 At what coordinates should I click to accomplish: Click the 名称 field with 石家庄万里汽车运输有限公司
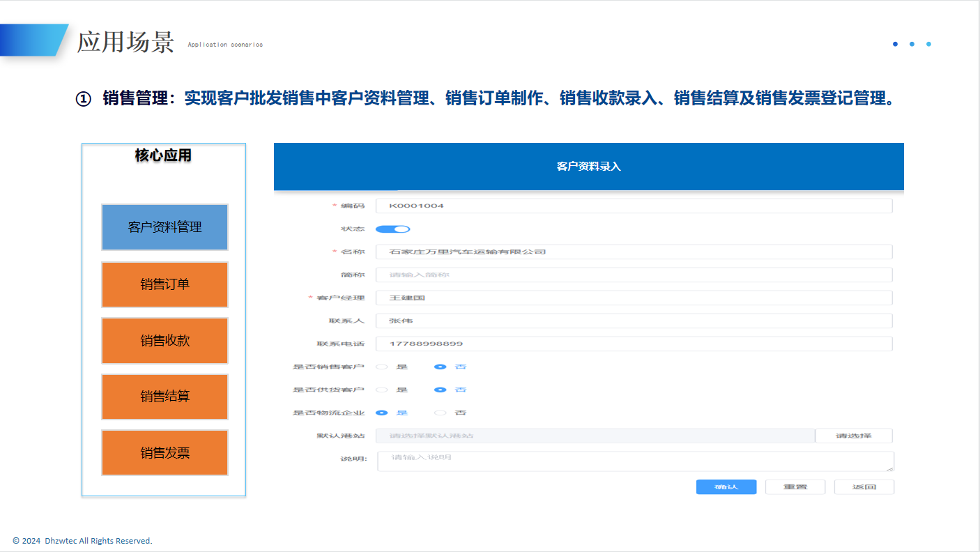[634, 252]
